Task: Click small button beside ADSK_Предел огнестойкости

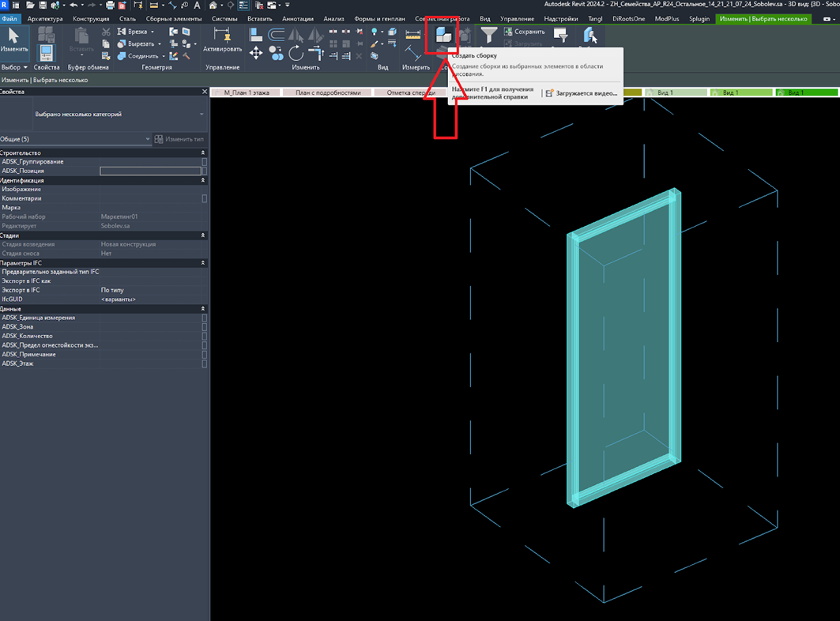Action: pyautogui.click(x=204, y=345)
